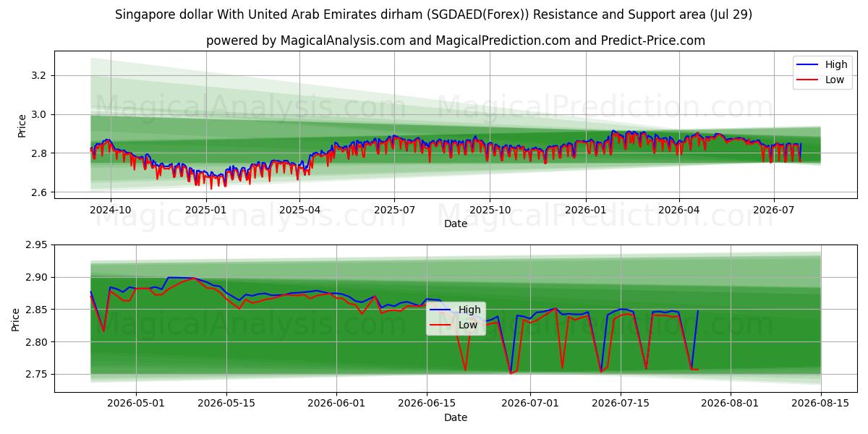Click the bottom chart 'Price' axis label
Viewport: 868px width, 434px height.
16,319
